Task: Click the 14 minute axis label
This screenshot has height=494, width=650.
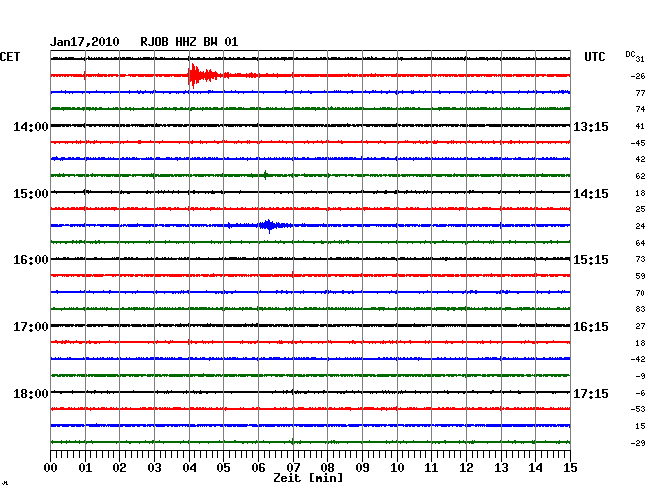Action: pyautogui.click(x=536, y=467)
